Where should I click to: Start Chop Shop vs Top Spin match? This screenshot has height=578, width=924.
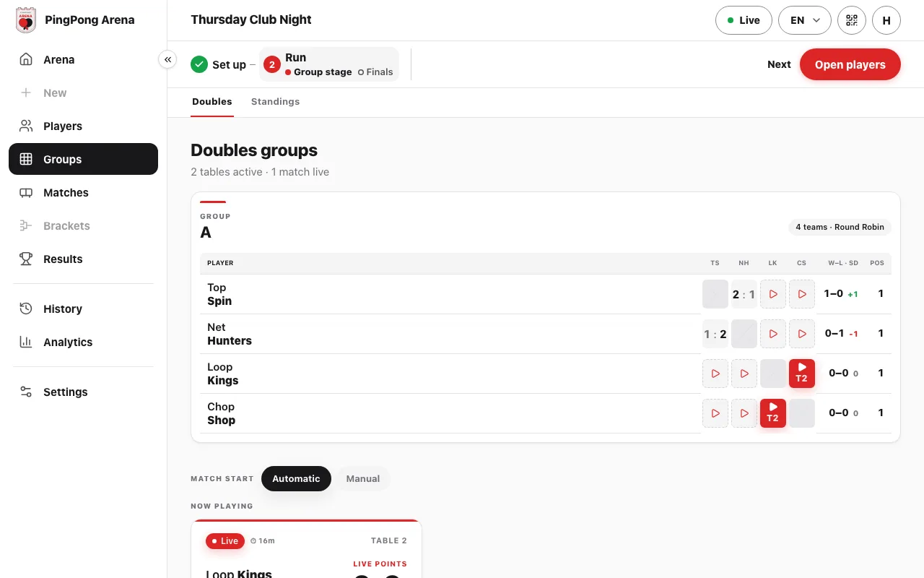pos(715,413)
